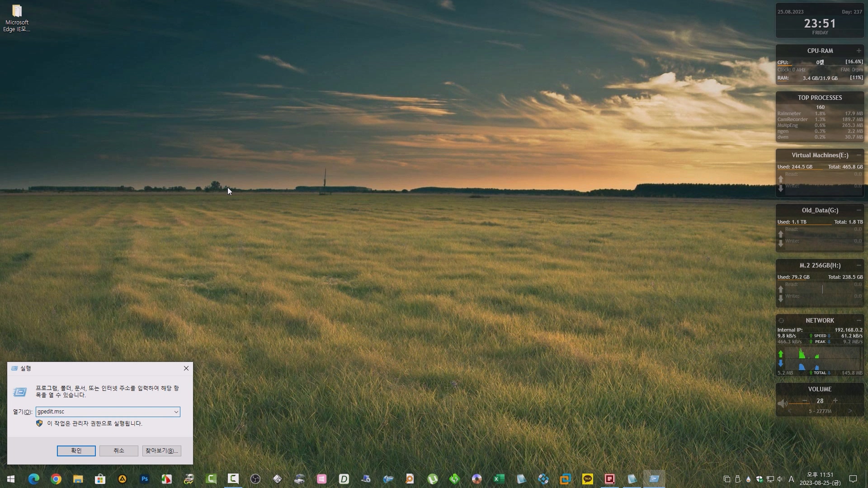
Task: Launch Google Chrome from the taskbar
Action: pos(56,479)
